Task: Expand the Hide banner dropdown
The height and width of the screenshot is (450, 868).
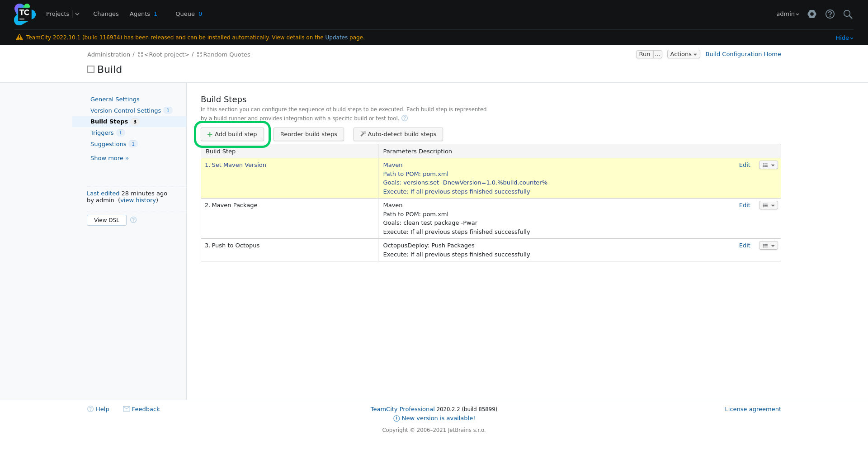Action: [x=844, y=38]
